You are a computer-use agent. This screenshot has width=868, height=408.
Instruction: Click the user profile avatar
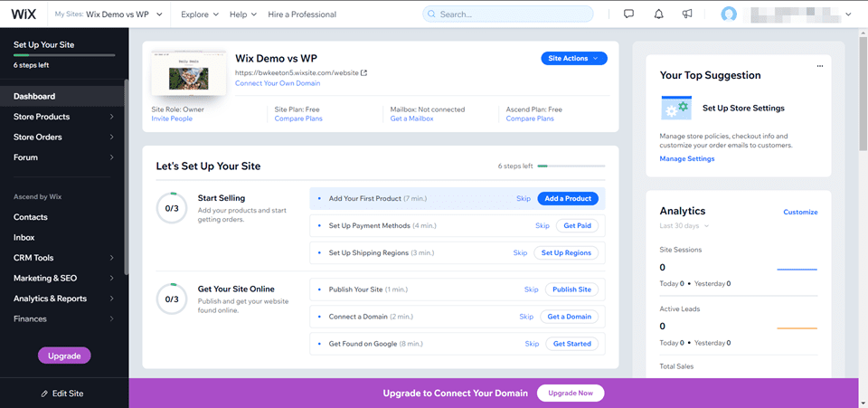[x=729, y=14]
